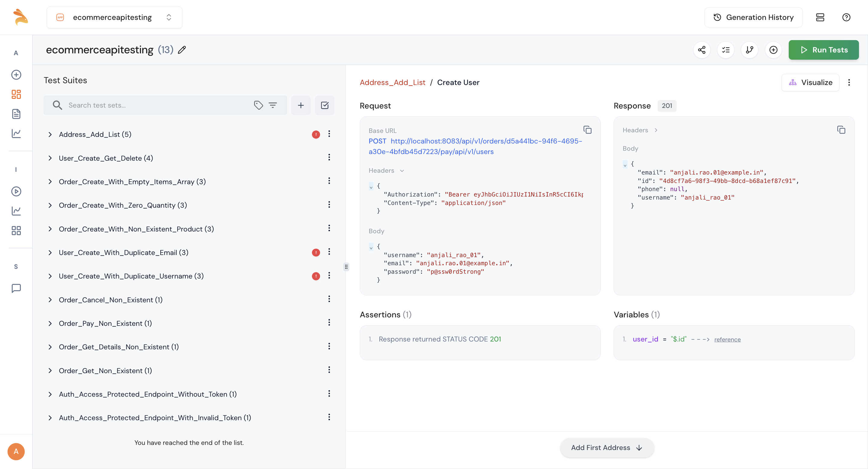Open the Headers dropdown in the Request panel
This screenshot has height=469, width=868.
pos(386,171)
